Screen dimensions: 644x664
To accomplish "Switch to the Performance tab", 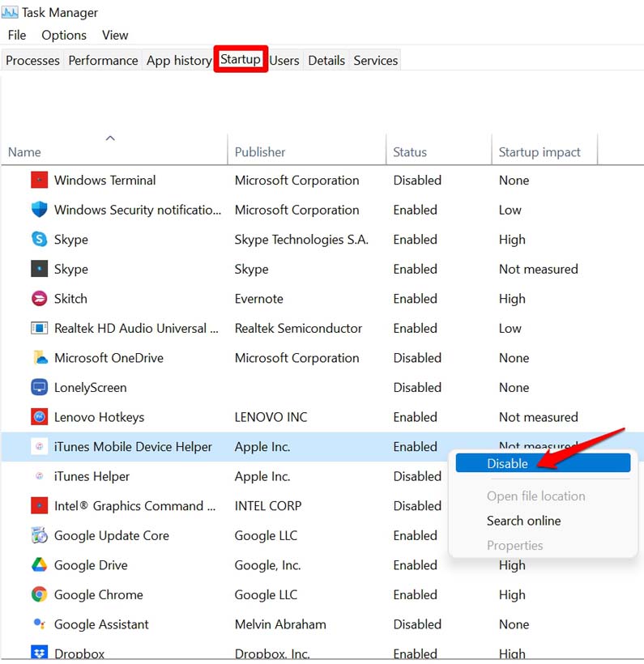I will click(103, 61).
